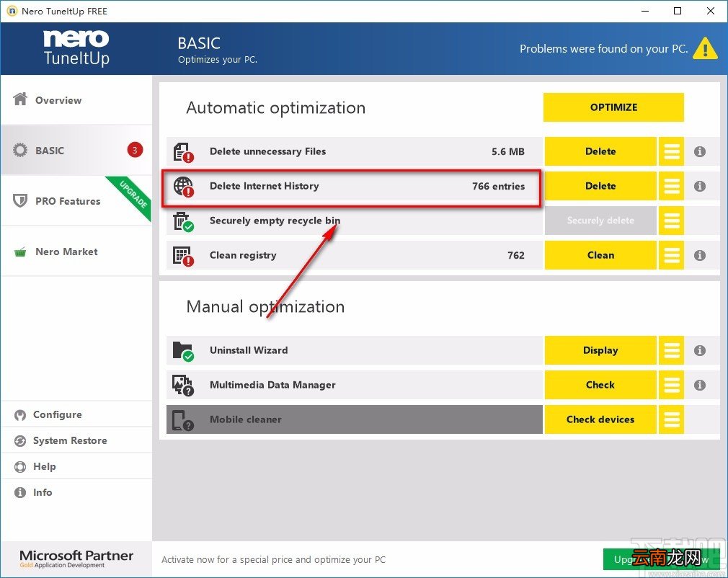This screenshot has width=728, height=578.
Task: Click the System Restore circular icon
Action: 20,440
